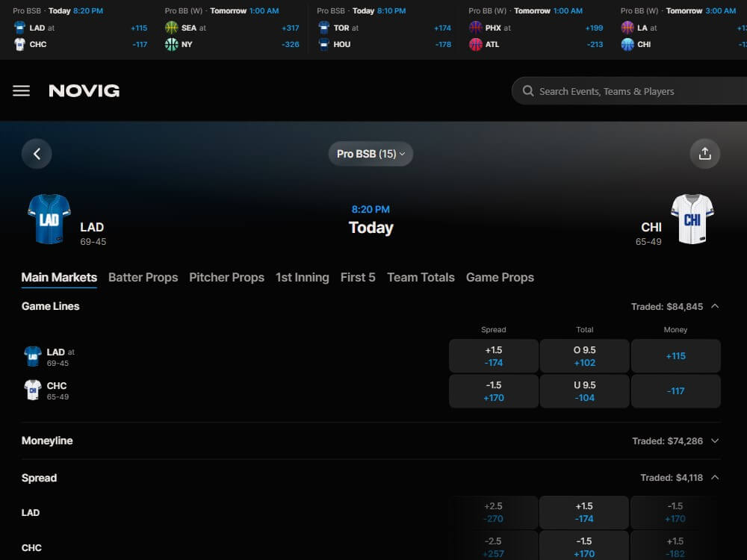Click the large LAD jersey icon
Viewport: 747px width, 560px height.
pos(49,219)
